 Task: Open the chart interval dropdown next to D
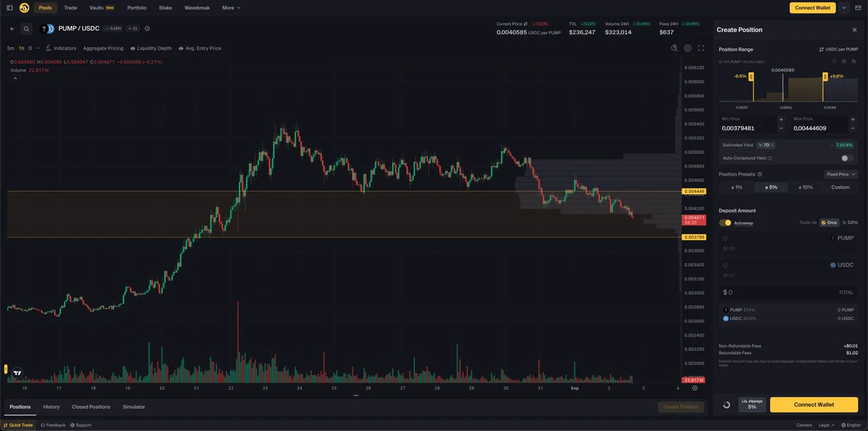[x=38, y=48]
